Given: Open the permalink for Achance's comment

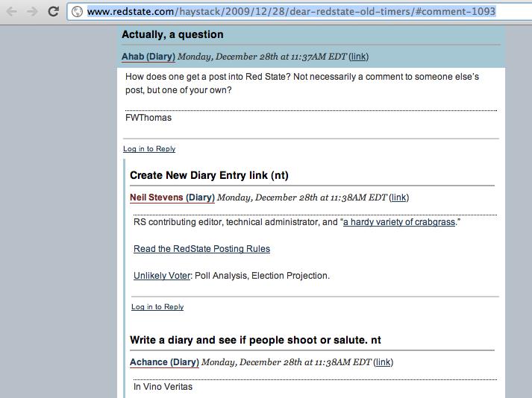Looking at the screenshot, I should tap(383, 362).
